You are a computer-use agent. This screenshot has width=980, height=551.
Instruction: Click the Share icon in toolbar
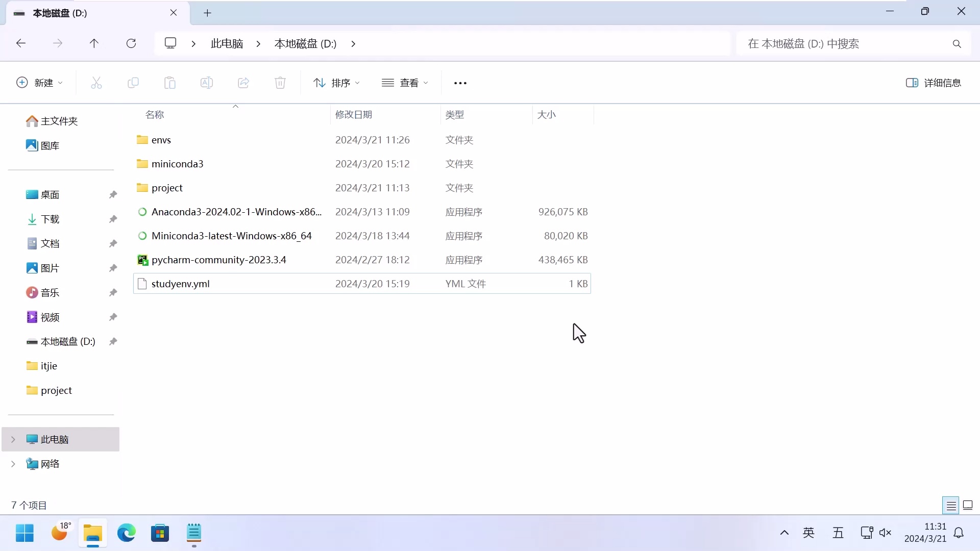(243, 83)
